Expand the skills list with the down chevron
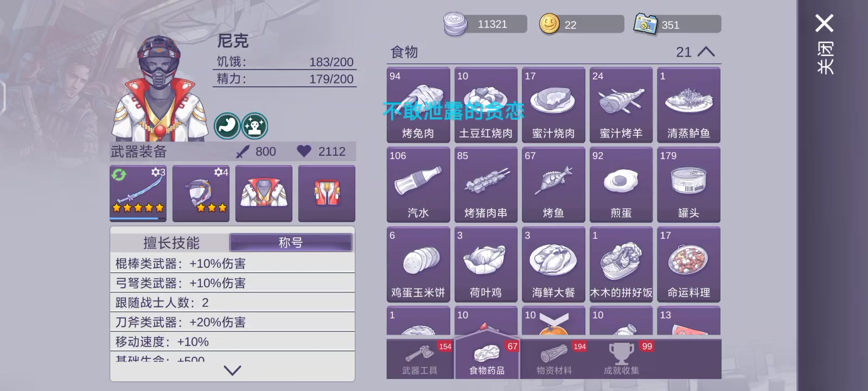 (232, 370)
